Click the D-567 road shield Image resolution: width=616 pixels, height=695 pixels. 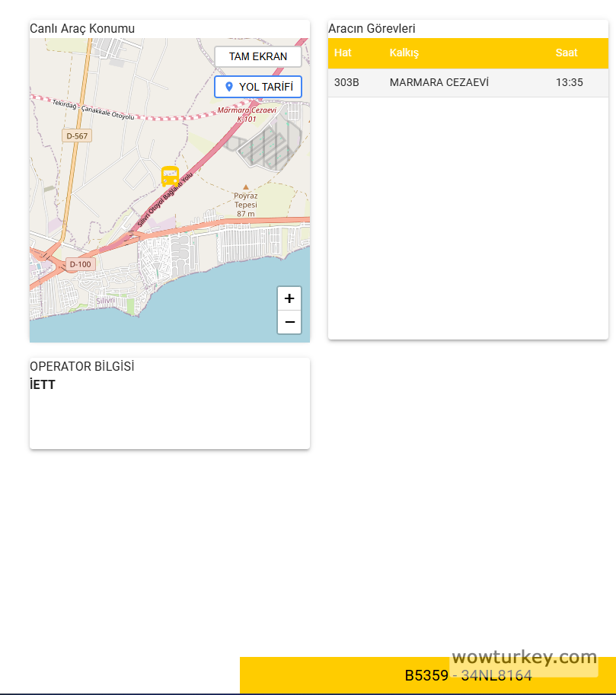click(77, 135)
